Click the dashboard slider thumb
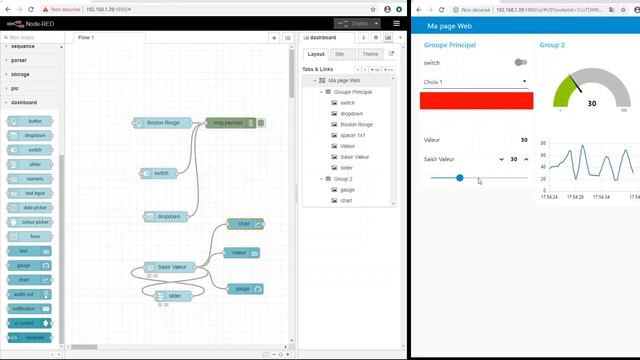 pos(460,178)
